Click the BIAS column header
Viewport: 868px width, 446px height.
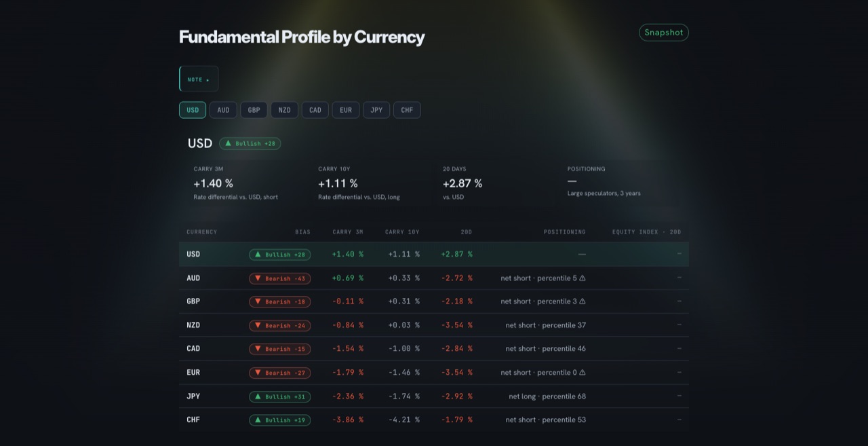click(302, 232)
